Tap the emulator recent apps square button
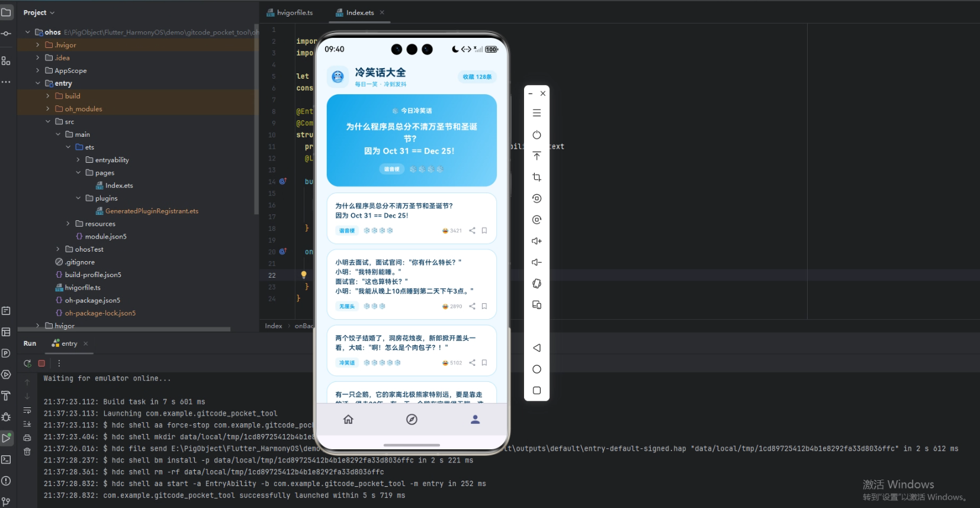Image resolution: width=980 pixels, height=508 pixels. (536, 391)
